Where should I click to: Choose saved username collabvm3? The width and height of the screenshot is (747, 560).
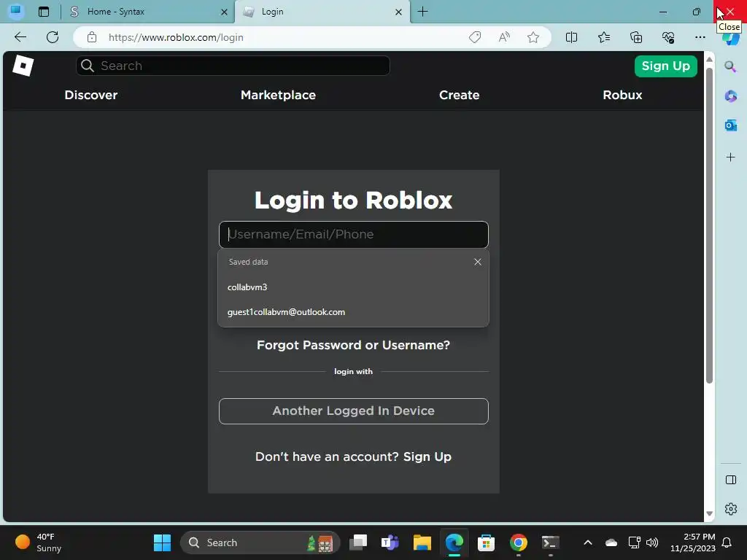pyautogui.click(x=353, y=287)
